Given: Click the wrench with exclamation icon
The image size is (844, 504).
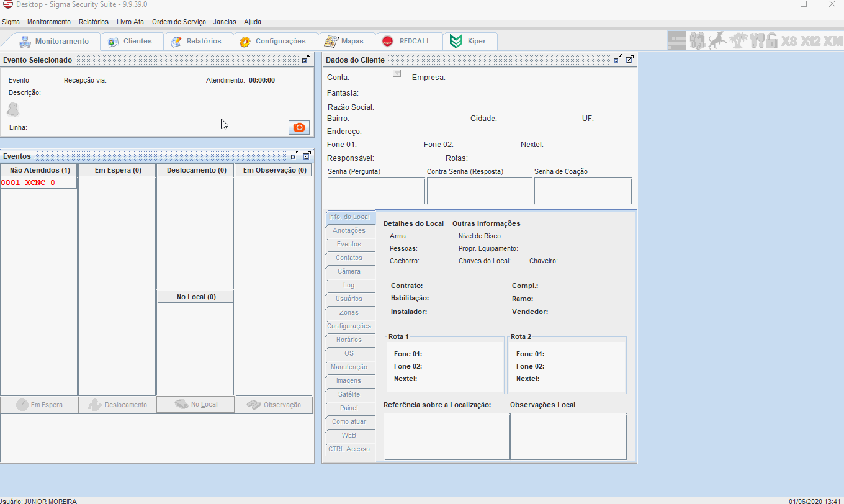Looking at the screenshot, I should coord(756,41).
